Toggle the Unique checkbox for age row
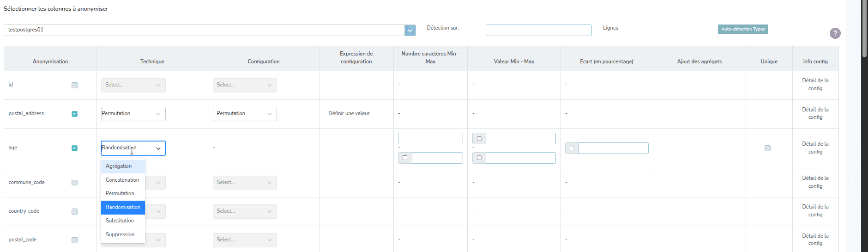Screen dimensions: 868x252 tap(767, 148)
